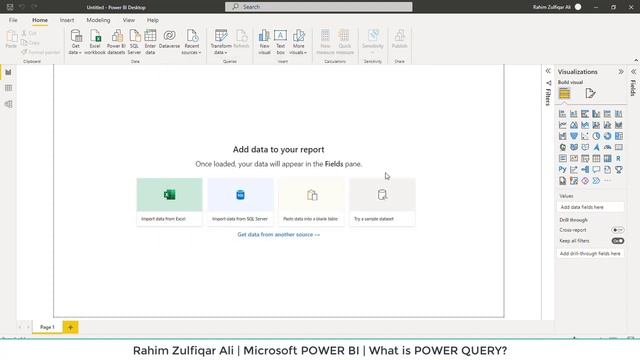Click the Dataverse button
The image size is (640, 360).
(169, 40)
